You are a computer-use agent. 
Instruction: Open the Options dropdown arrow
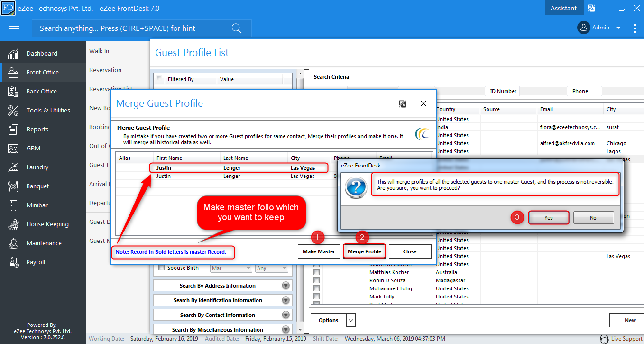coord(351,320)
